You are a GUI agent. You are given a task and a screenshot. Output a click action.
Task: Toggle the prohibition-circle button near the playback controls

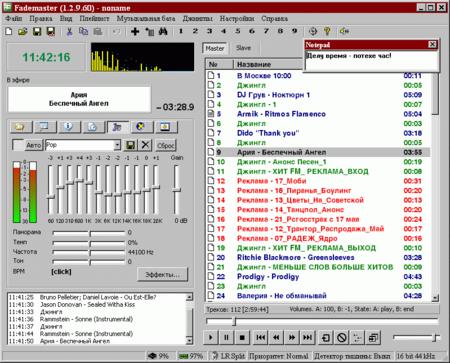(x=341, y=338)
